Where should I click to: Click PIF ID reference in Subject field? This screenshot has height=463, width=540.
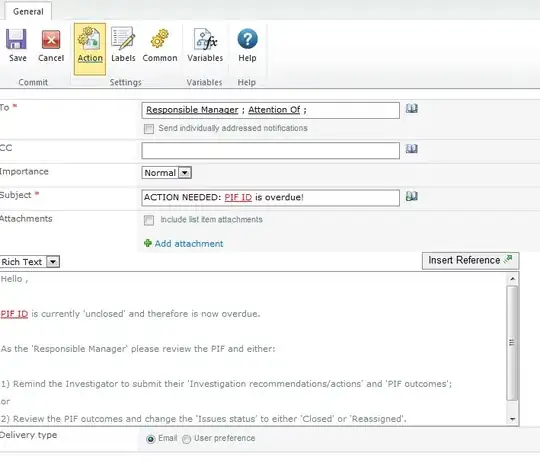238,197
